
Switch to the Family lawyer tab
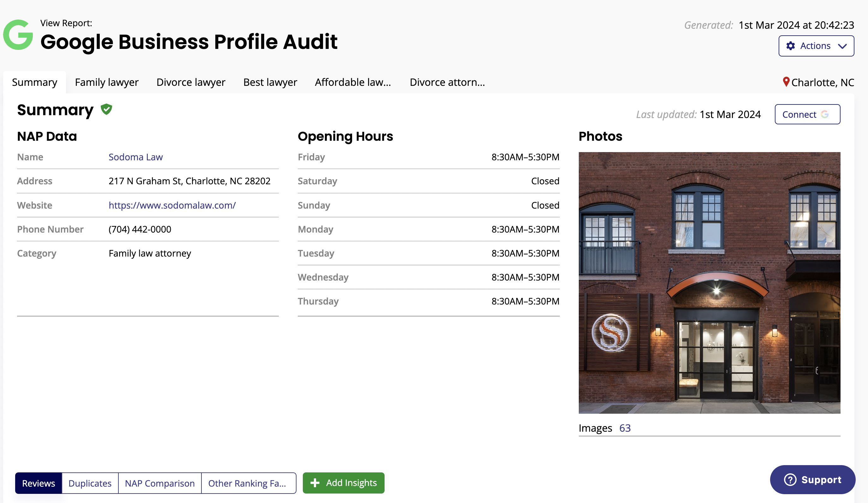coord(107,82)
